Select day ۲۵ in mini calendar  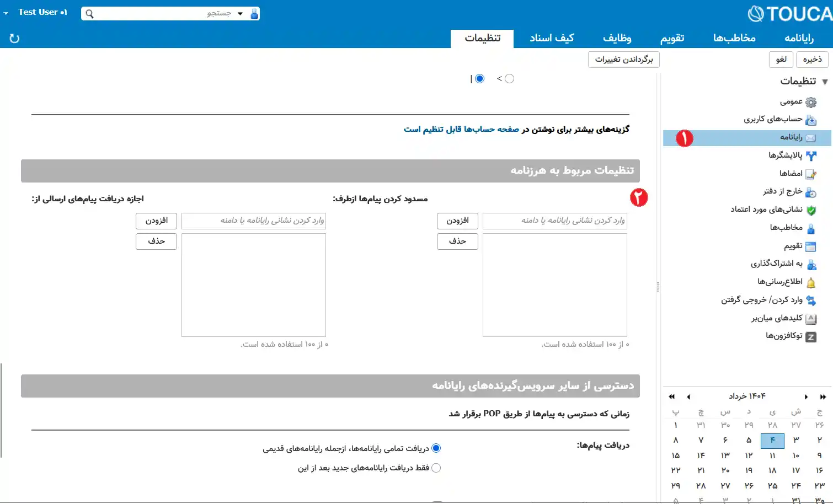772,486
